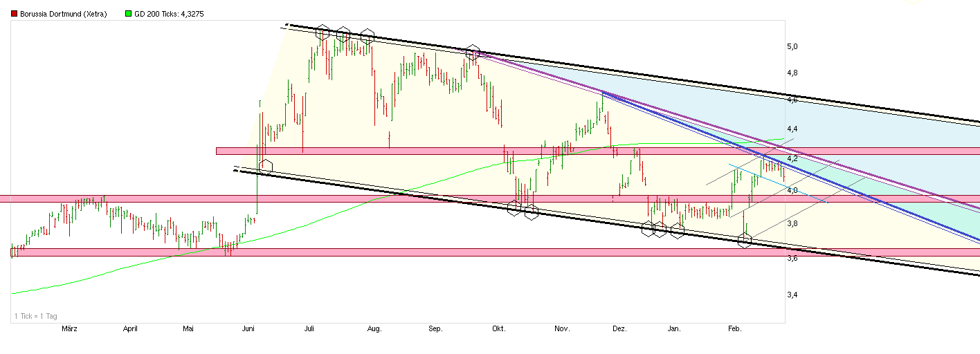This screenshot has height=354, width=980.
Task: Click the 'Juni' month label
Action: [248, 329]
